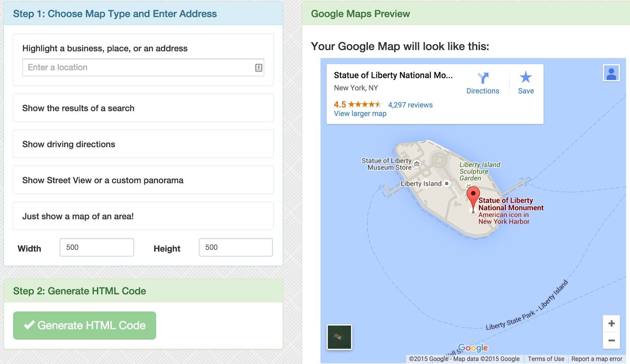This screenshot has width=630, height=364.
Task: Expand Show Street View or custom panorama
Action: click(143, 180)
